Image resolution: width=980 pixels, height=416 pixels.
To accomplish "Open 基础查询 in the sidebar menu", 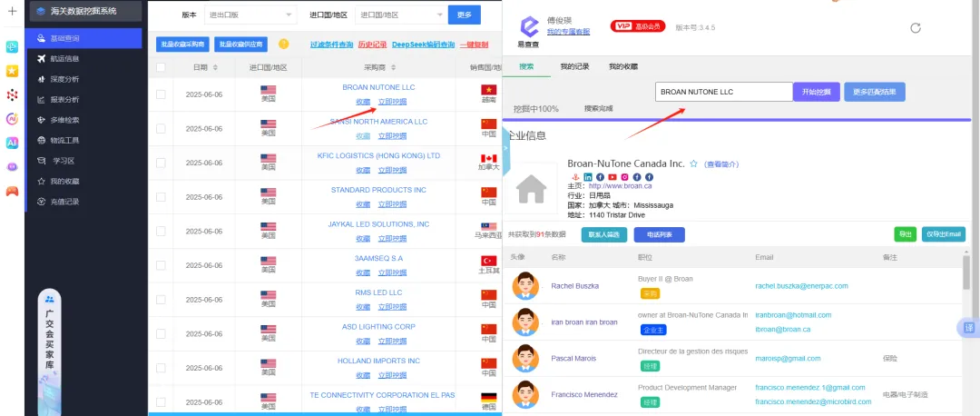I will (x=83, y=38).
